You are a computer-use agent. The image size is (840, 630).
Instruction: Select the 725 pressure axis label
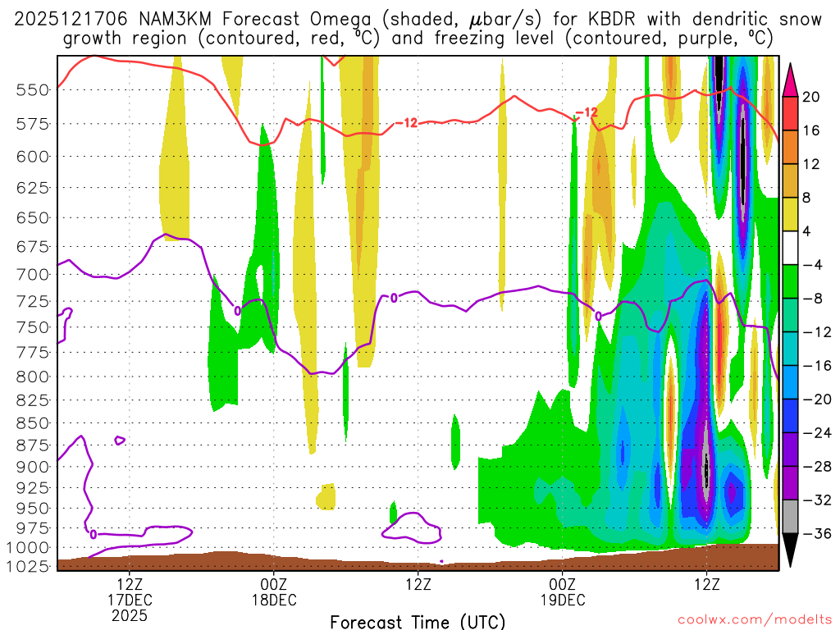point(33,302)
